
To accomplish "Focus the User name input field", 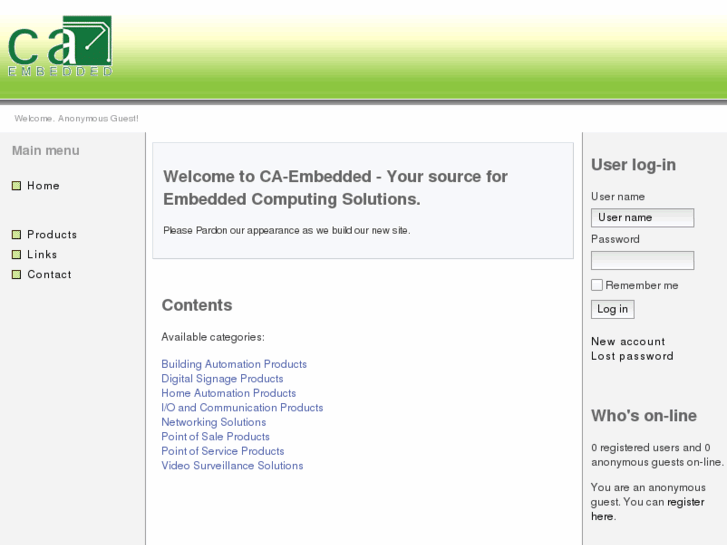I will point(642,218).
